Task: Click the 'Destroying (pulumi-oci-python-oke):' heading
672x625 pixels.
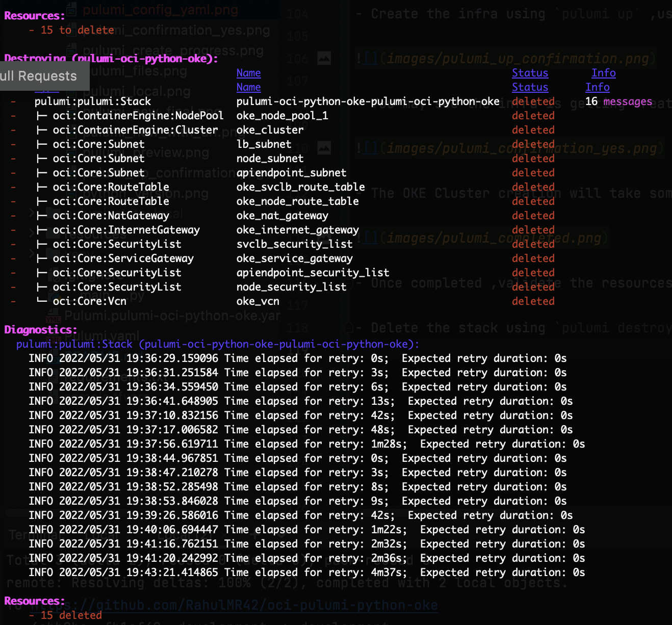Action: tap(111, 59)
